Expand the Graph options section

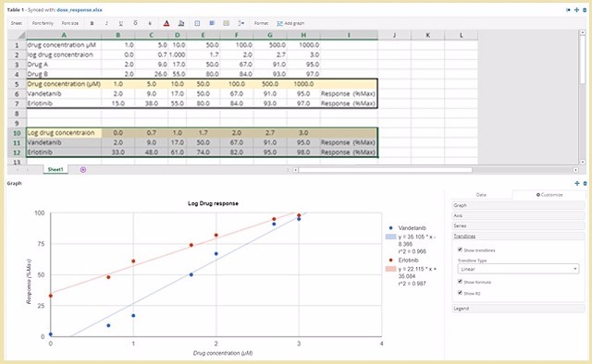pyautogui.click(x=518, y=205)
